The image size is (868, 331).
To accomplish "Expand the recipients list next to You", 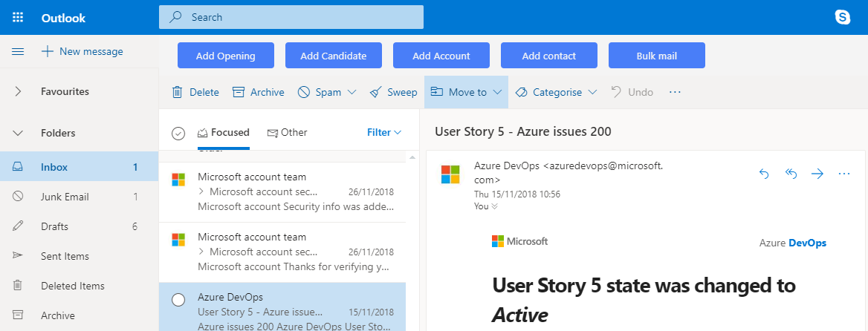I will pyautogui.click(x=495, y=206).
